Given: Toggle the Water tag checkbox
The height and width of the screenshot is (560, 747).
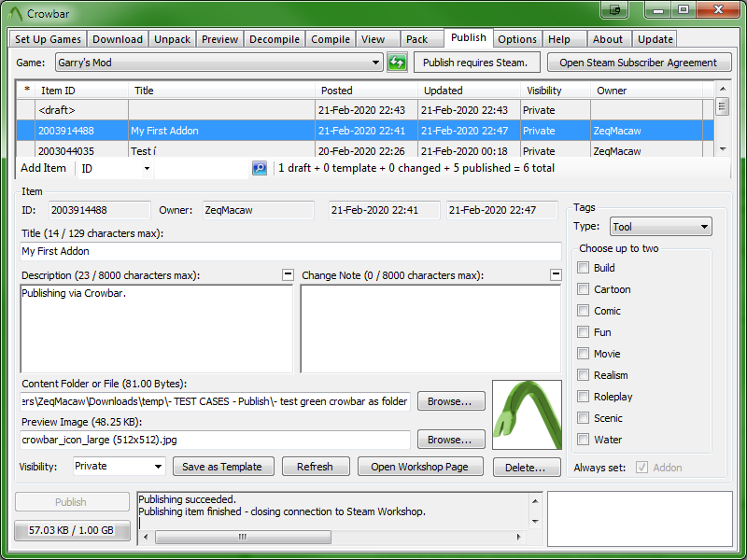Looking at the screenshot, I should click(583, 439).
